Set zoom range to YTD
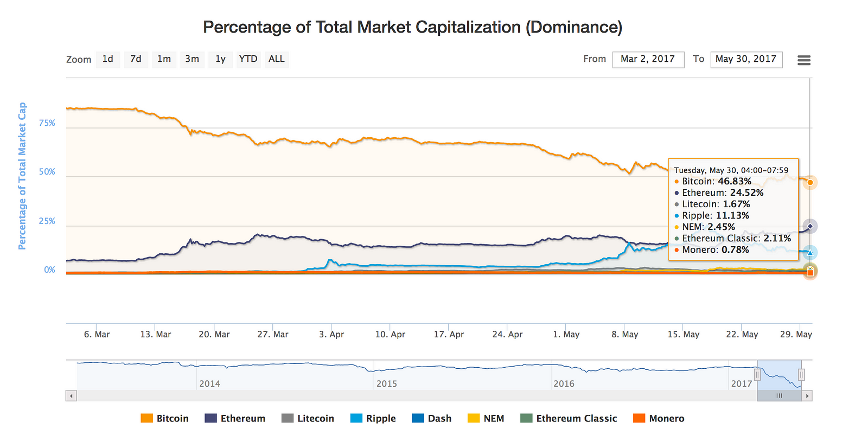Screen dimensions: 868x429 tap(248, 59)
